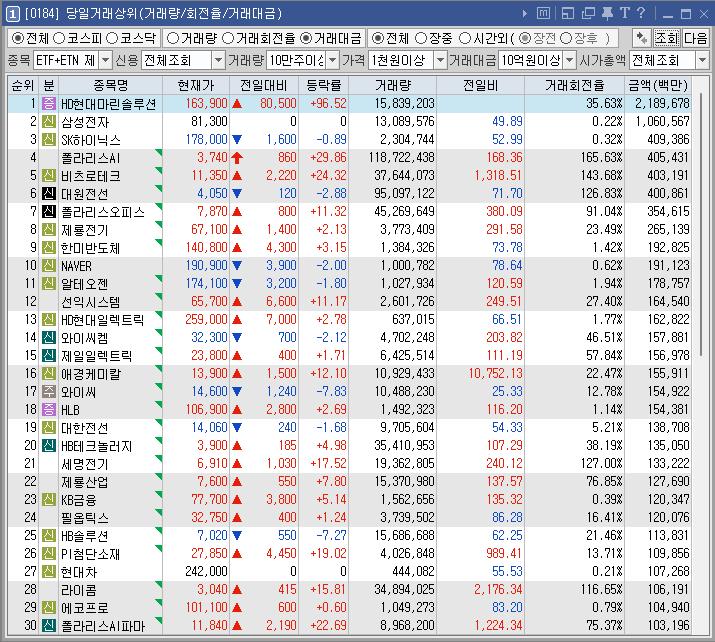Click 필옵틱스 stock name
The width and height of the screenshot is (715, 642).
coord(85,518)
